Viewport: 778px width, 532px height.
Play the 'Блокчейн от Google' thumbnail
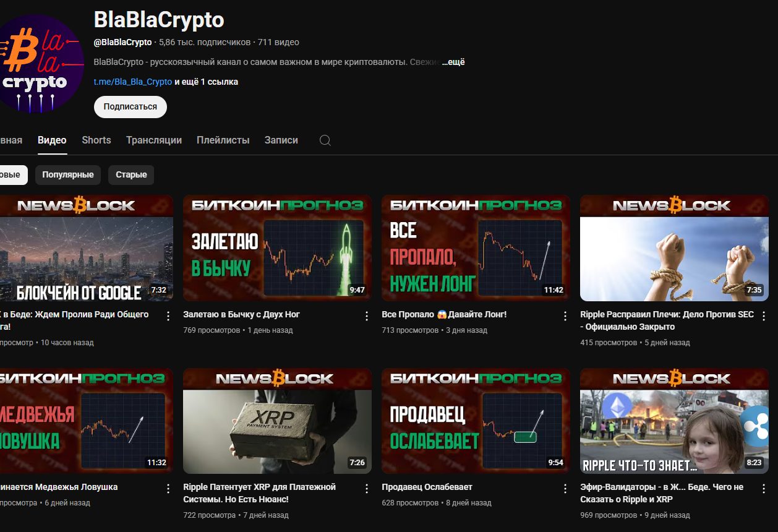(87, 248)
